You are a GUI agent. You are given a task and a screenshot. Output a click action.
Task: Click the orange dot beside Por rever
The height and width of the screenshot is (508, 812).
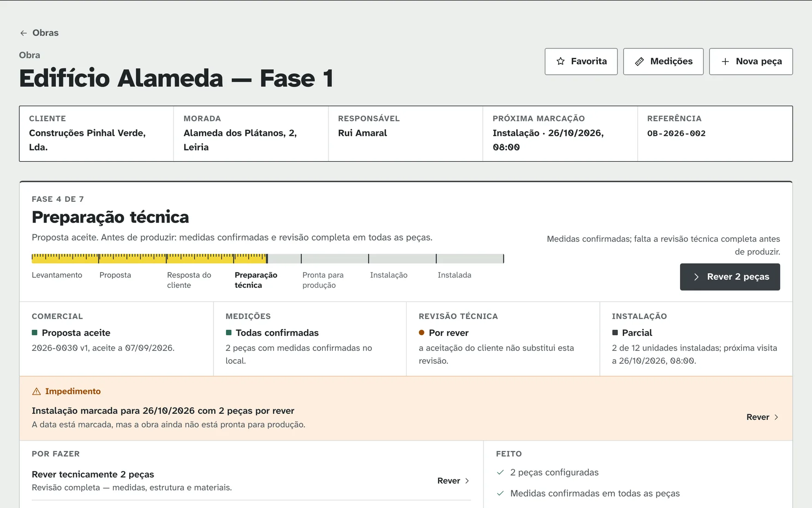pyautogui.click(x=422, y=333)
